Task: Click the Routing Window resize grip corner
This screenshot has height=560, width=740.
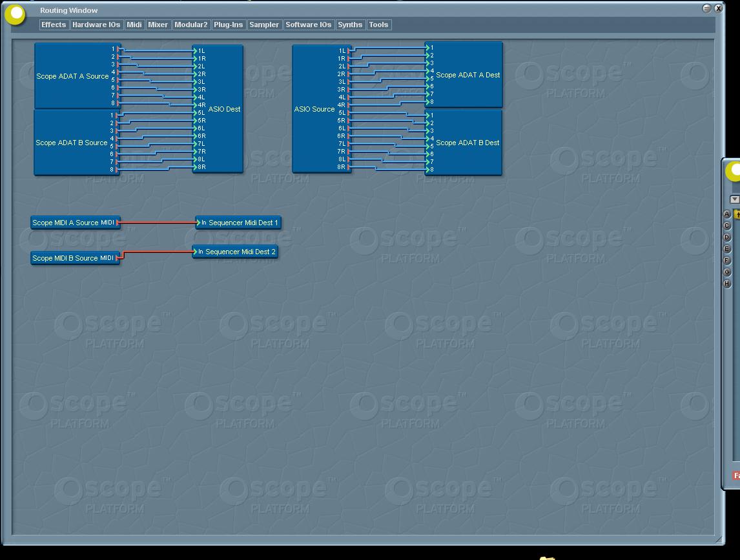Action: coord(719,540)
